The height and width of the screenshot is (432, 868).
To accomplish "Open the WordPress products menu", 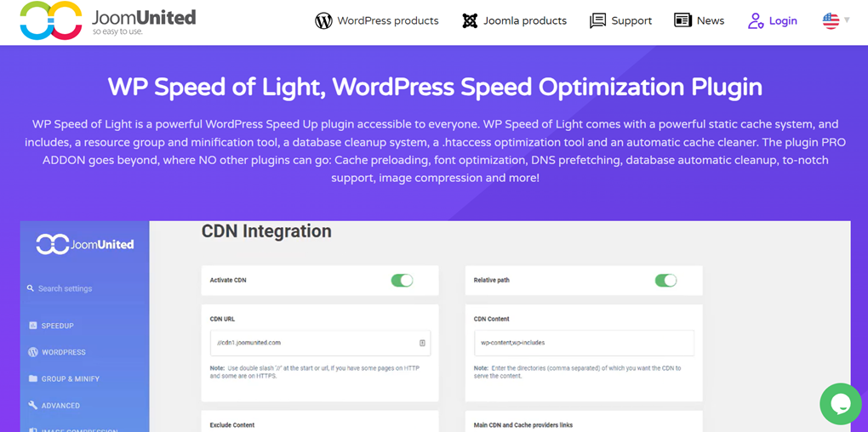I will tap(387, 20).
